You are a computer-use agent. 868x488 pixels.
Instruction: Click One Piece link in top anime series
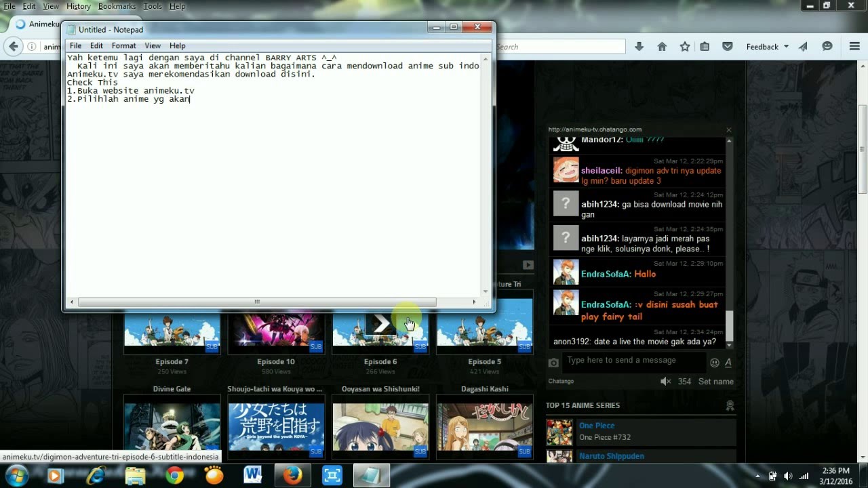597,426
